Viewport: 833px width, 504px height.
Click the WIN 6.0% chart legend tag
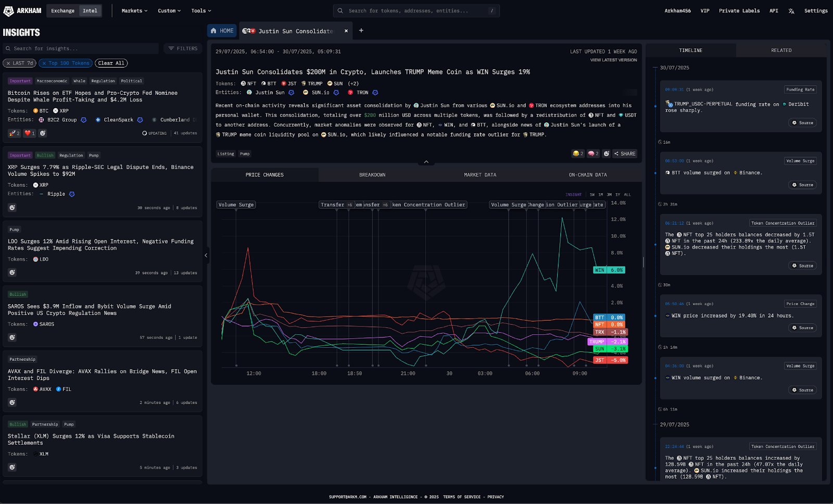(x=609, y=270)
